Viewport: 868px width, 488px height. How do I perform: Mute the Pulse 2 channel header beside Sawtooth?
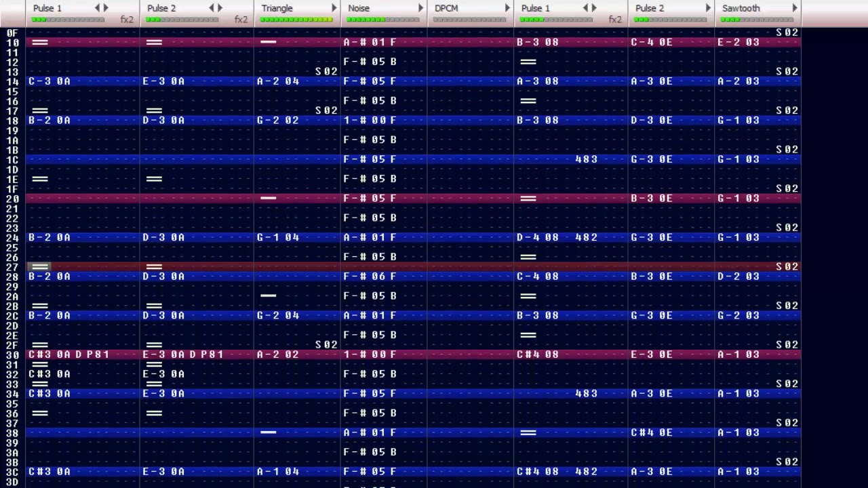(650, 8)
